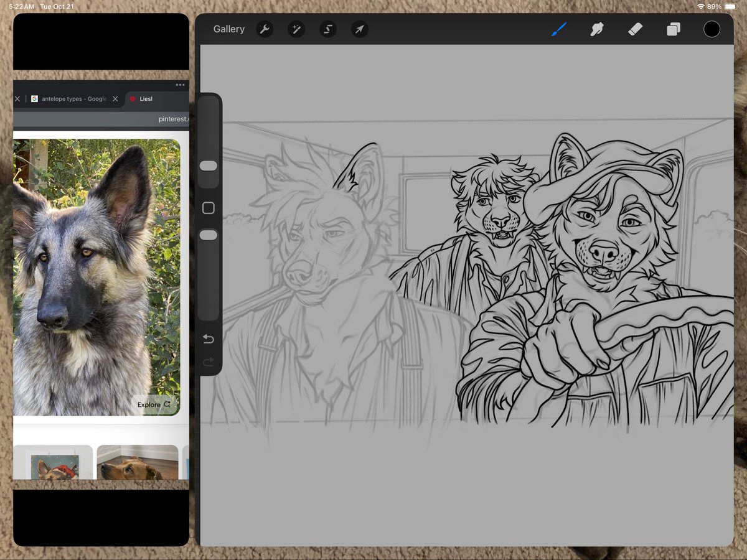Screen dimensions: 747x560
Task: Open the Layers panel
Action: tap(674, 29)
